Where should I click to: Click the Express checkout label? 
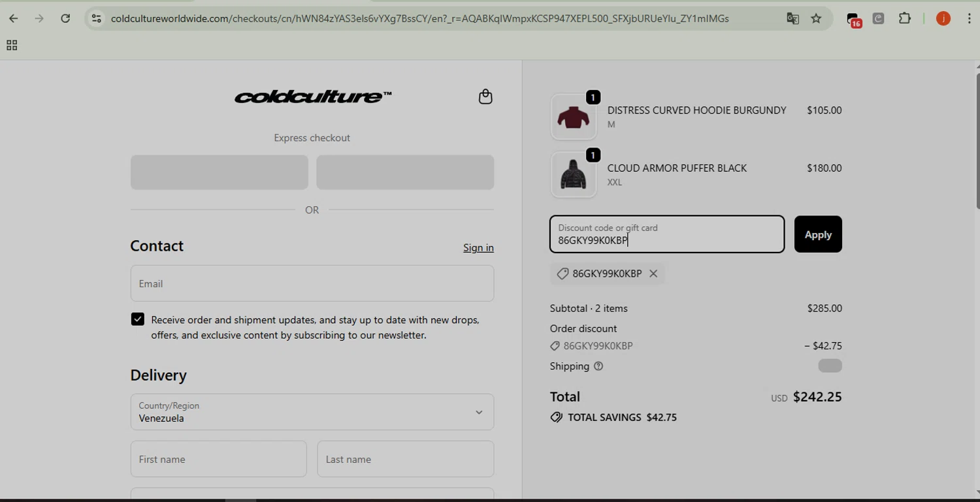pyautogui.click(x=312, y=138)
